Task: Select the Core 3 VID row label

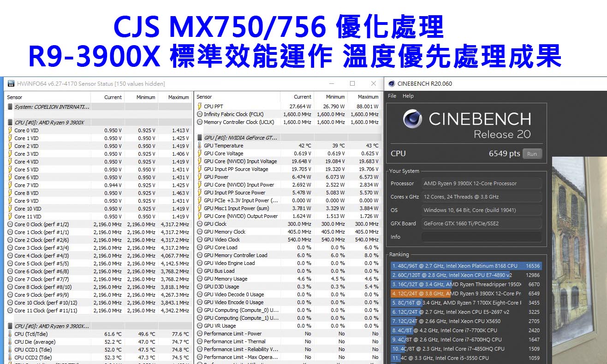Action: click(26, 154)
